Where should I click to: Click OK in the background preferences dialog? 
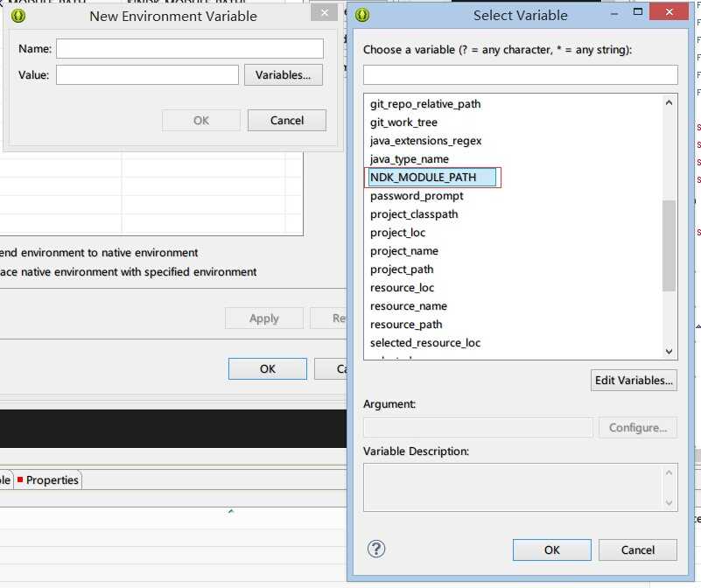pyautogui.click(x=267, y=369)
